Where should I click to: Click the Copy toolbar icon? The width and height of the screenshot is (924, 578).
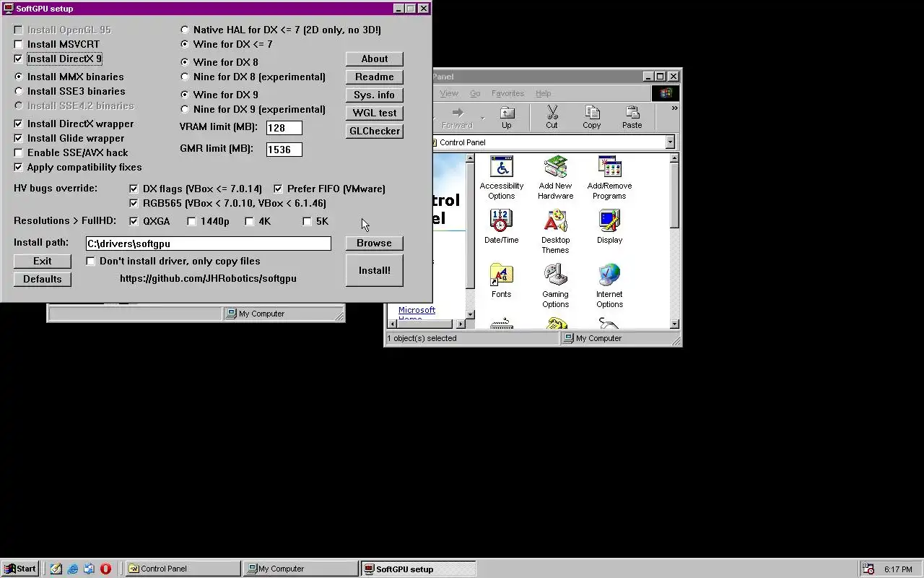(x=592, y=118)
